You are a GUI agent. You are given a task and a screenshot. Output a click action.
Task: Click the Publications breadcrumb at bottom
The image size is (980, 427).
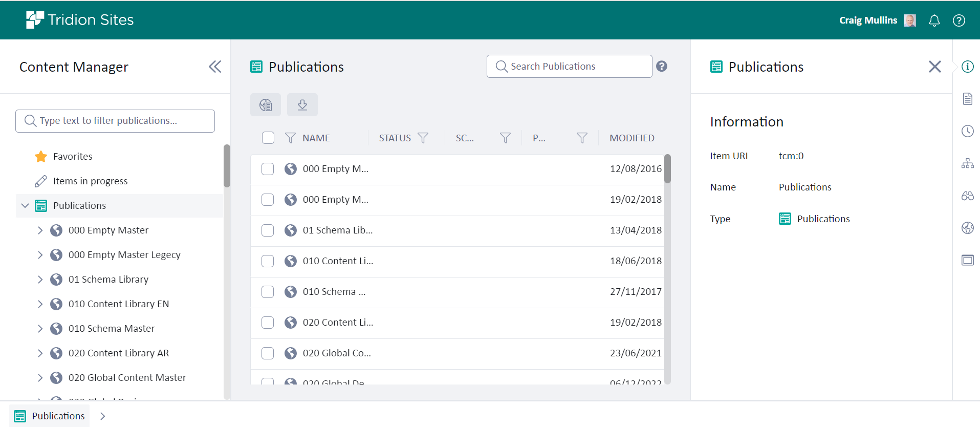[50, 416]
